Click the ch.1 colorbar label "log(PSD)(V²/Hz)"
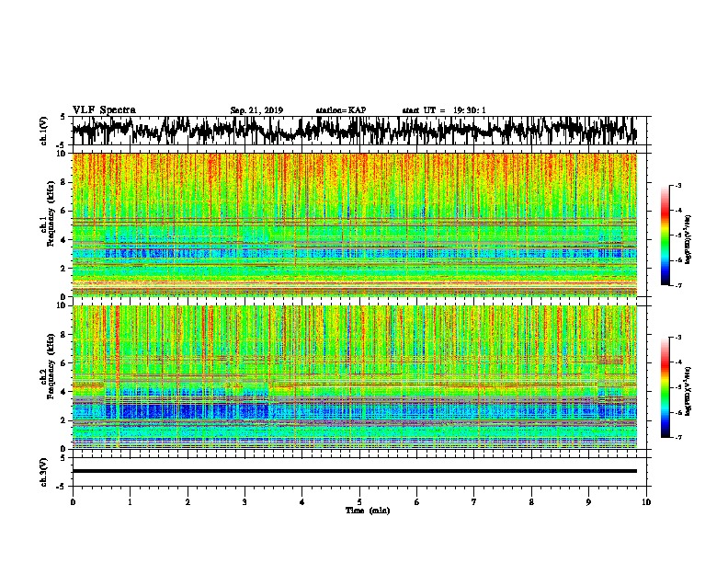728x563 pixels. point(688,240)
